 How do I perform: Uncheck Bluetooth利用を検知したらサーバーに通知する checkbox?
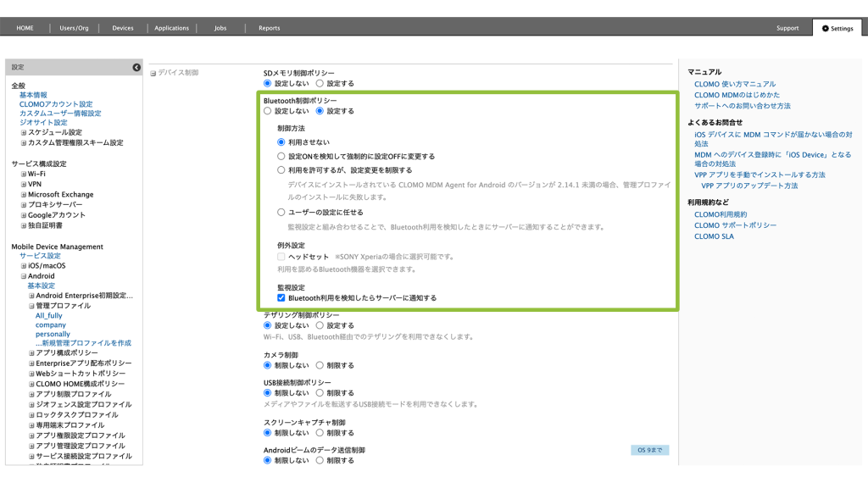pyautogui.click(x=281, y=298)
